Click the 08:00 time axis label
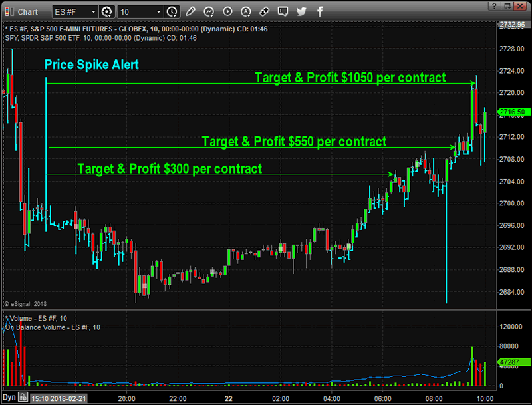The image size is (532, 405). pyautogui.click(x=434, y=398)
